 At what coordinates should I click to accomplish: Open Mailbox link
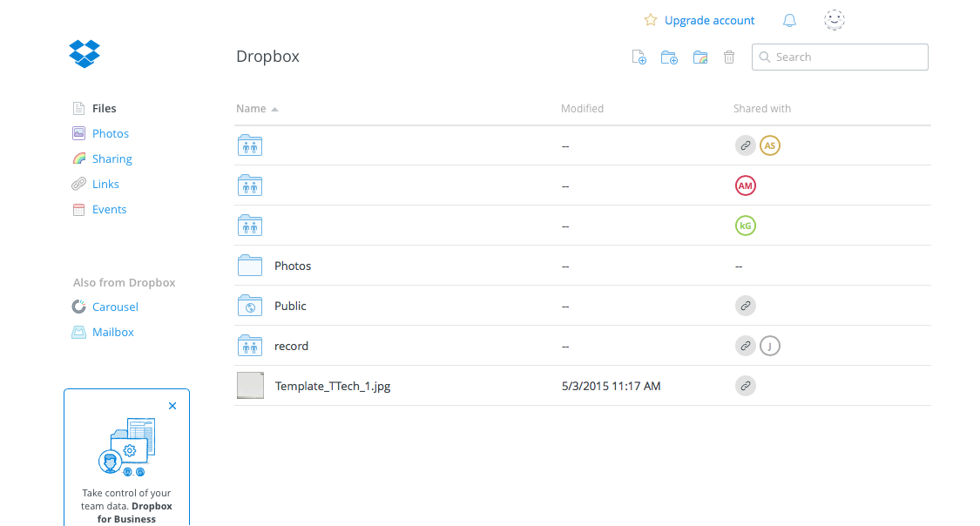pos(113,332)
